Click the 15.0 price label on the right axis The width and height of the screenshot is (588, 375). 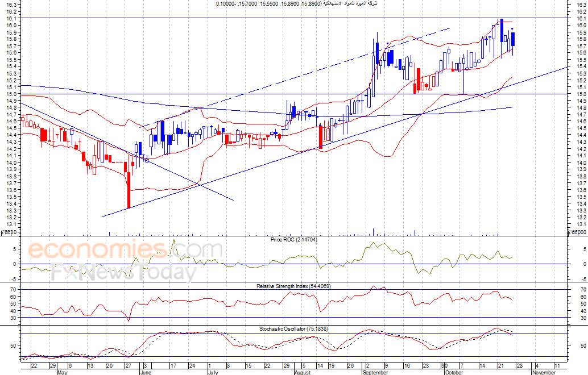582,94
